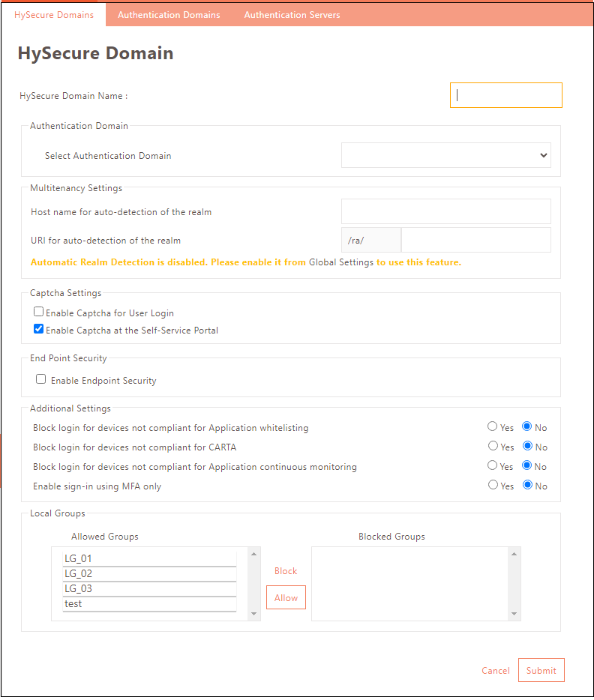Focus the realm host name field
This screenshot has width=594, height=700.
click(445, 211)
